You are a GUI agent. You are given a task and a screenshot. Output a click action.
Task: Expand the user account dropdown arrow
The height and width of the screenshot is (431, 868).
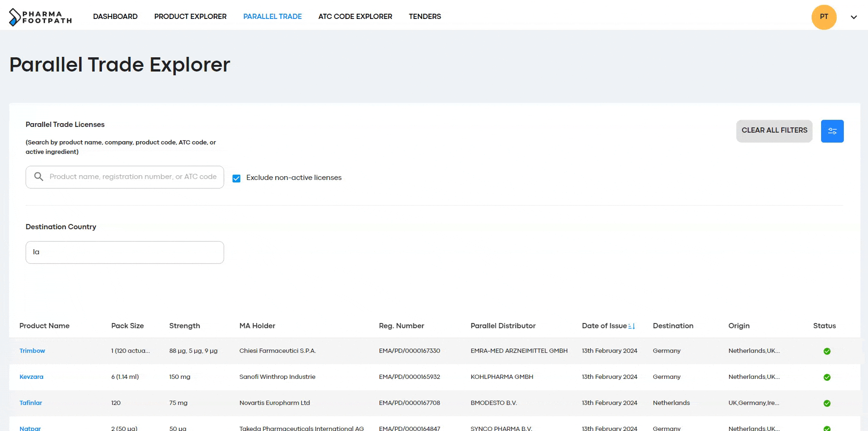[854, 17]
